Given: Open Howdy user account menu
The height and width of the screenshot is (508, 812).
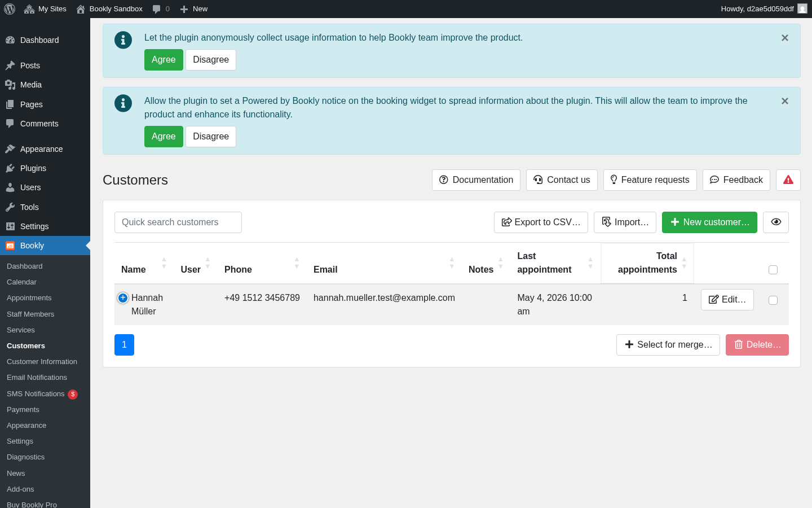Looking at the screenshot, I should (764, 9).
